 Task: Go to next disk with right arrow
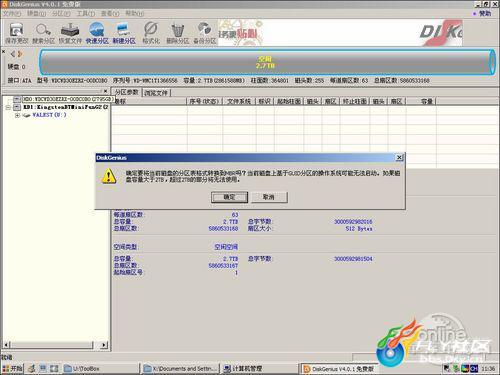tap(20, 54)
